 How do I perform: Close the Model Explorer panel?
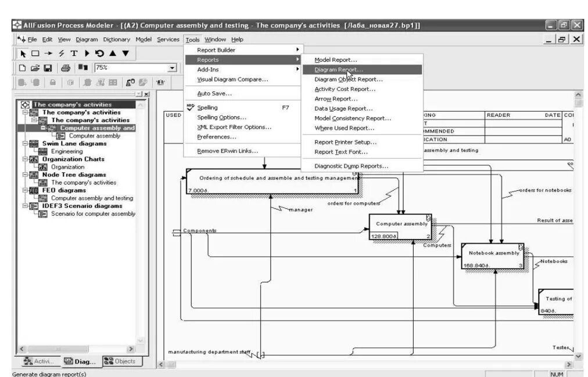pos(146,94)
